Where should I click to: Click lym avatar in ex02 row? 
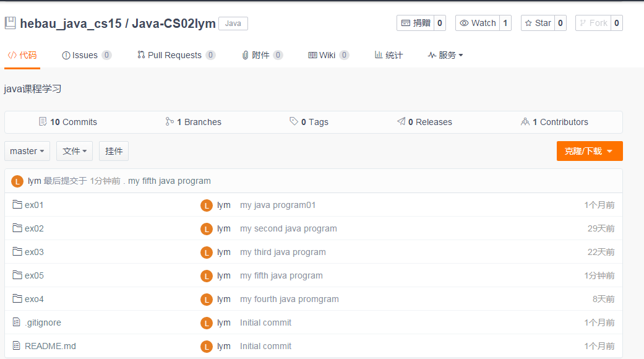click(206, 229)
